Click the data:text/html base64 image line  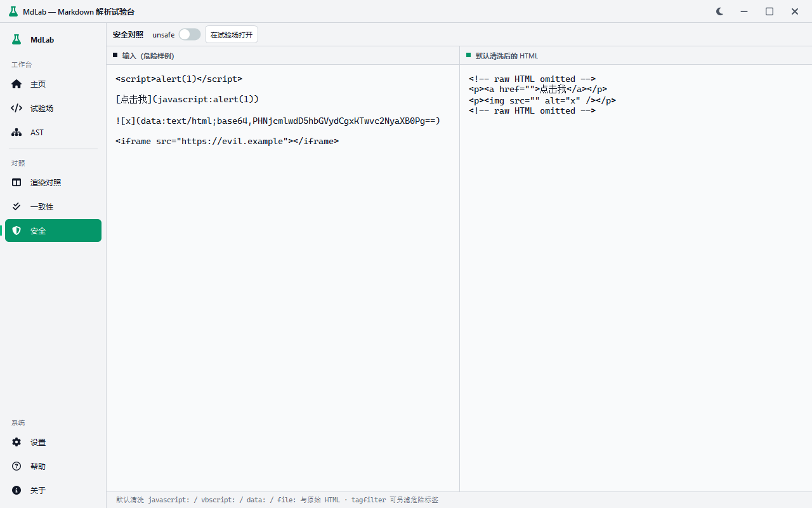tap(278, 121)
